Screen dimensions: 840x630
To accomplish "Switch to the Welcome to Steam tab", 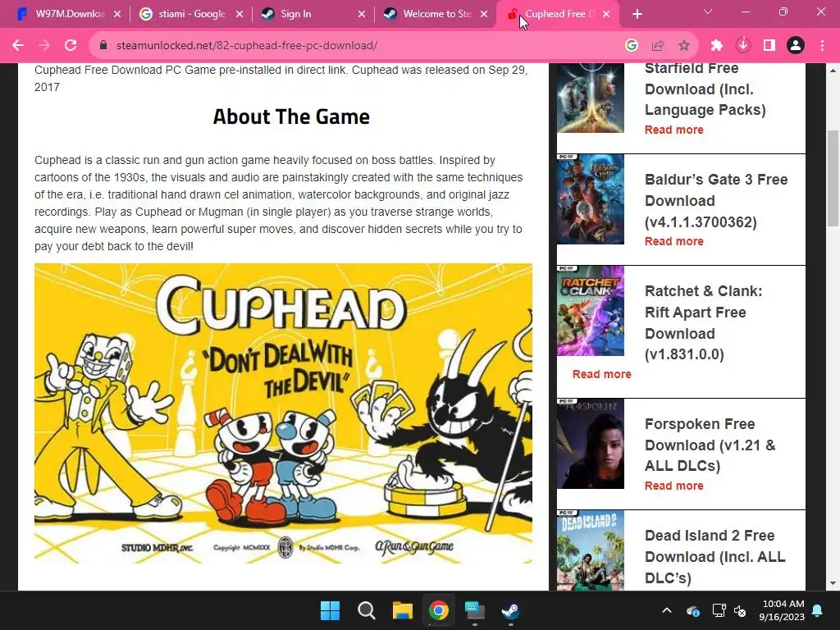I will point(436,14).
